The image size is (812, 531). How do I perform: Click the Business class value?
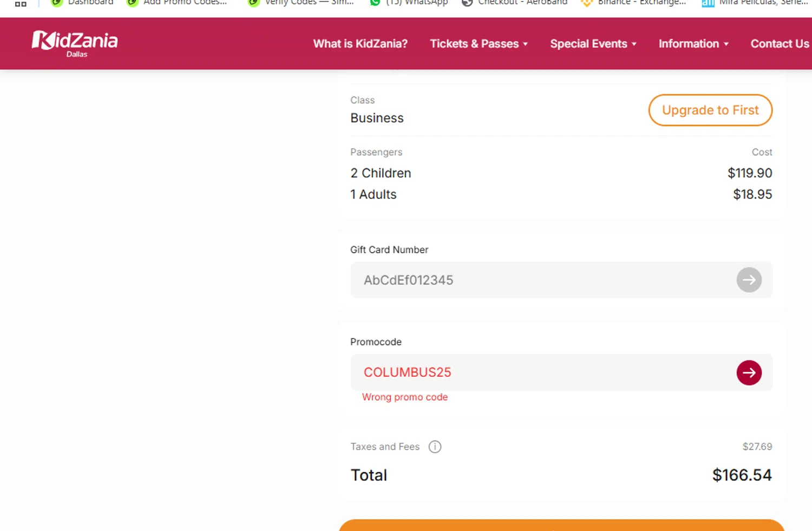point(377,118)
